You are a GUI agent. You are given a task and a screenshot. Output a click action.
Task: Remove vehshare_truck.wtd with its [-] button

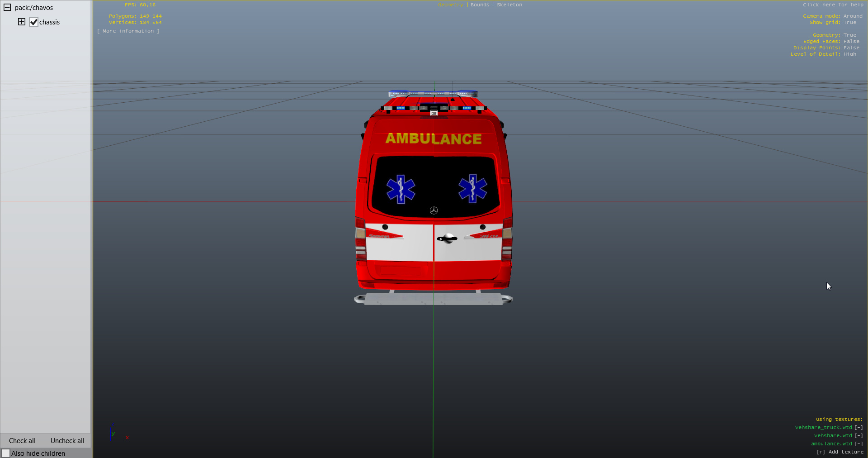859,427
